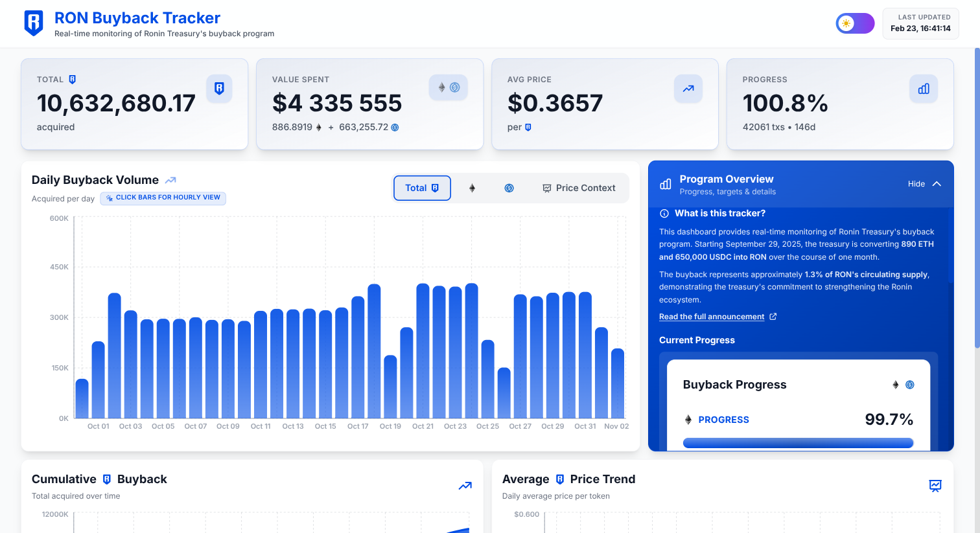Click the chart icon on Average Price Trend
The image size is (980, 533).
coord(935,486)
